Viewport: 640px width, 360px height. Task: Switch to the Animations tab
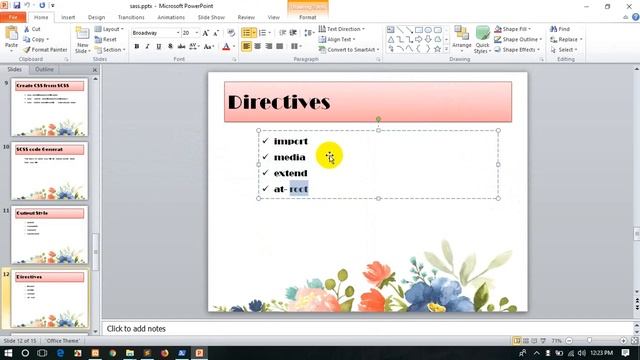[171, 17]
